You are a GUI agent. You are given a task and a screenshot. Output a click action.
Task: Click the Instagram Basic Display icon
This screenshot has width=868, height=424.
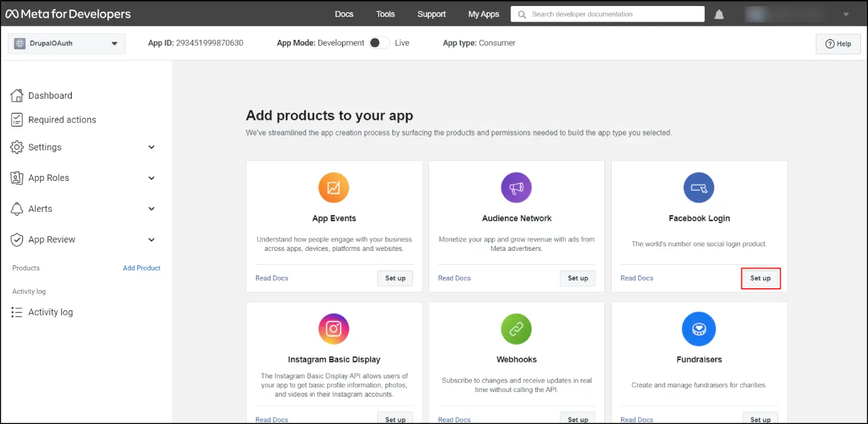click(334, 329)
